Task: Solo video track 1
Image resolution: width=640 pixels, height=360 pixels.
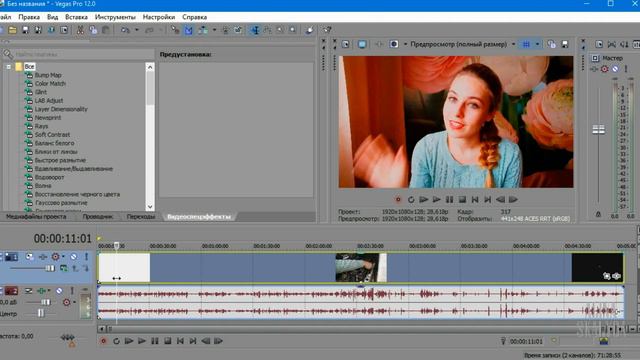Action: (86, 257)
